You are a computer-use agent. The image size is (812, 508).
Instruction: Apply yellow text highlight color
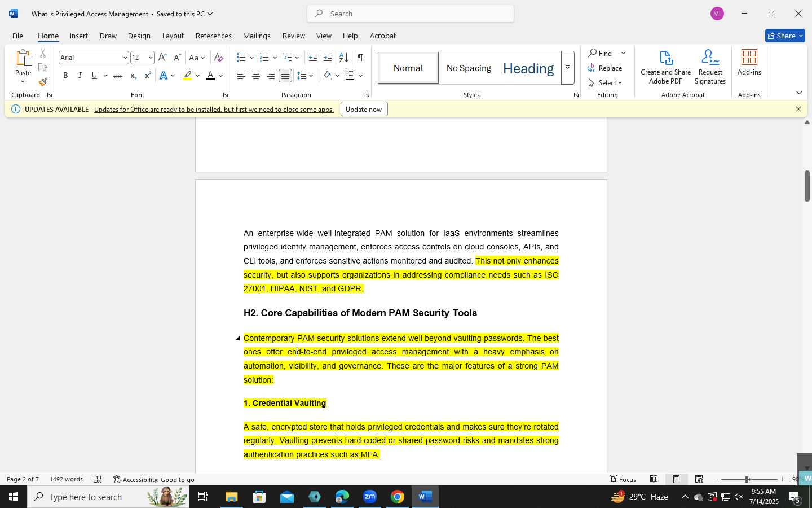click(187, 76)
